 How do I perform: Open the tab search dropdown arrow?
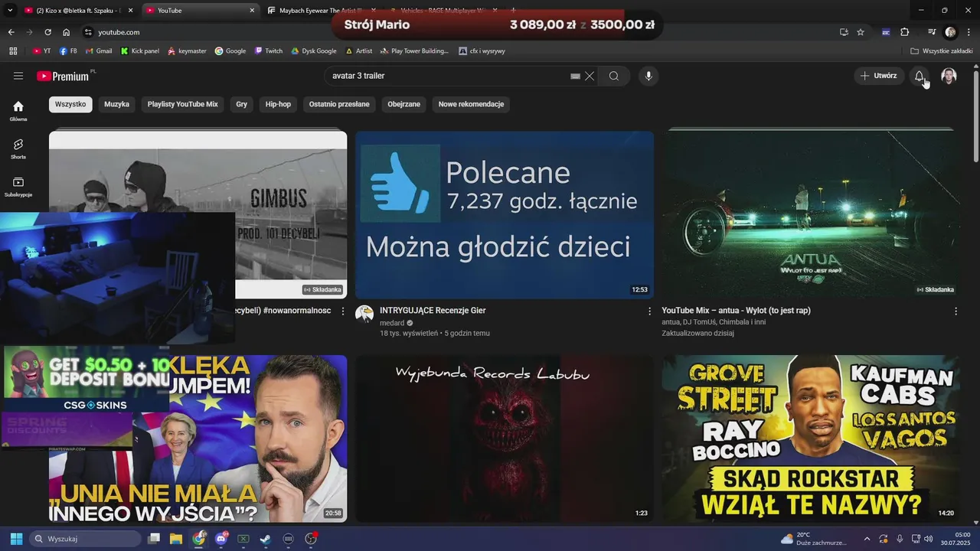[x=10, y=11]
